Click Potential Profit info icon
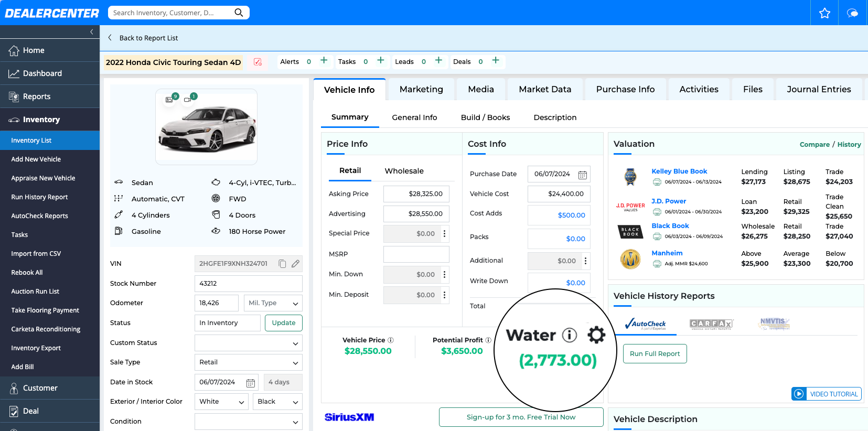 click(x=488, y=340)
